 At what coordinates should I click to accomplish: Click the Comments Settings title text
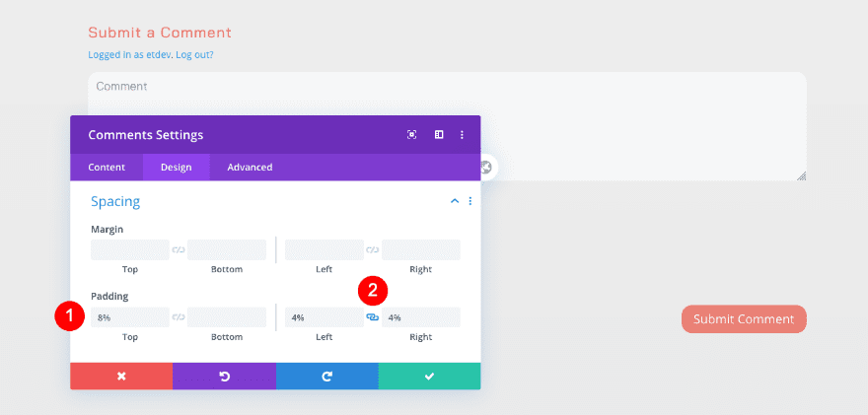[x=146, y=135]
